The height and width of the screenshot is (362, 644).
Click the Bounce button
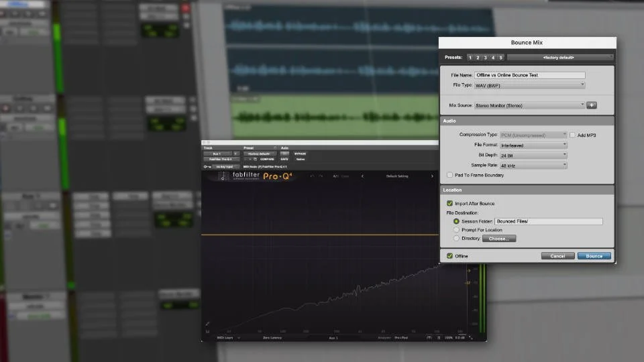[x=594, y=256]
